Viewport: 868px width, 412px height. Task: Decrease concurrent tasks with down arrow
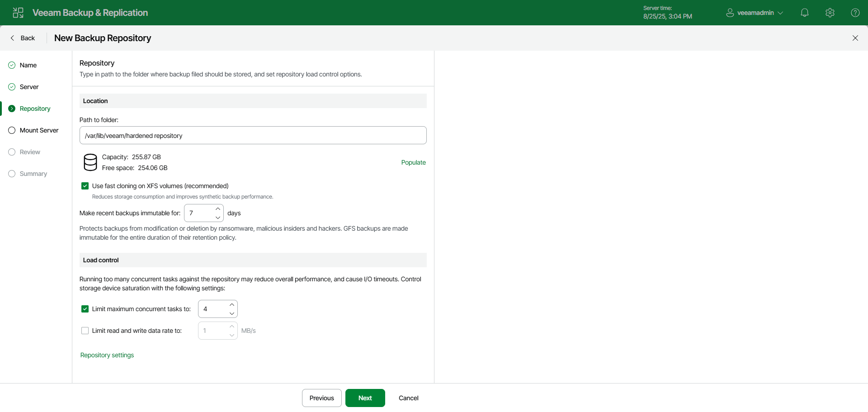click(x=232, y=313)
